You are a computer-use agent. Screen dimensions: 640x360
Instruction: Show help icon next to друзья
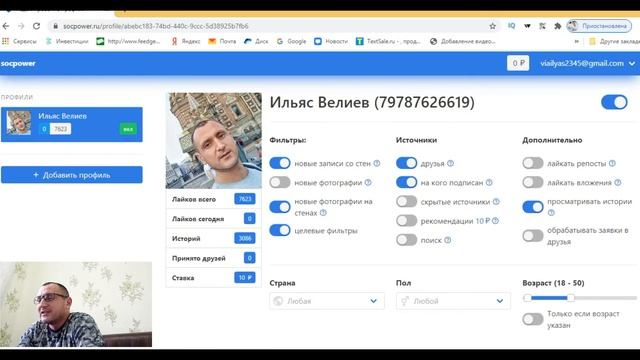pos(450,163)
